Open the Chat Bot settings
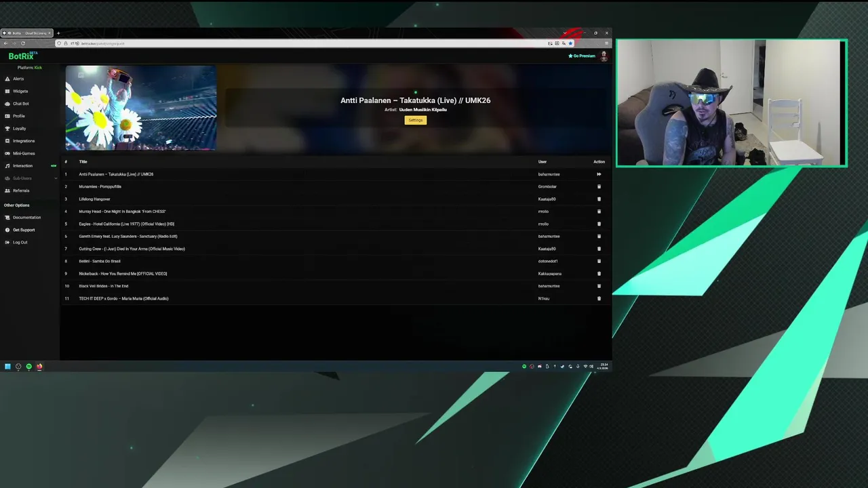This screenshot has height=488, width=868. [x=21, y=104]
